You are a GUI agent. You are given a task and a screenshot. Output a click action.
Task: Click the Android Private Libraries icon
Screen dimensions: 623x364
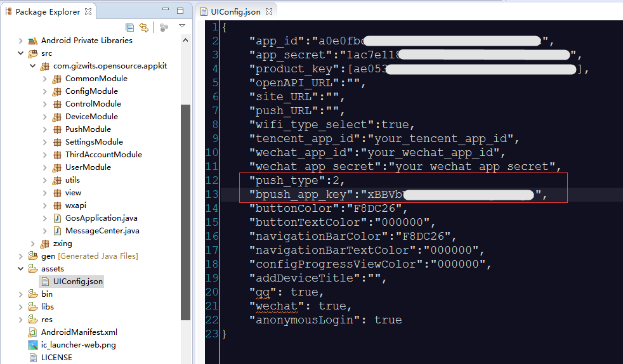click(x=33, y=41)
